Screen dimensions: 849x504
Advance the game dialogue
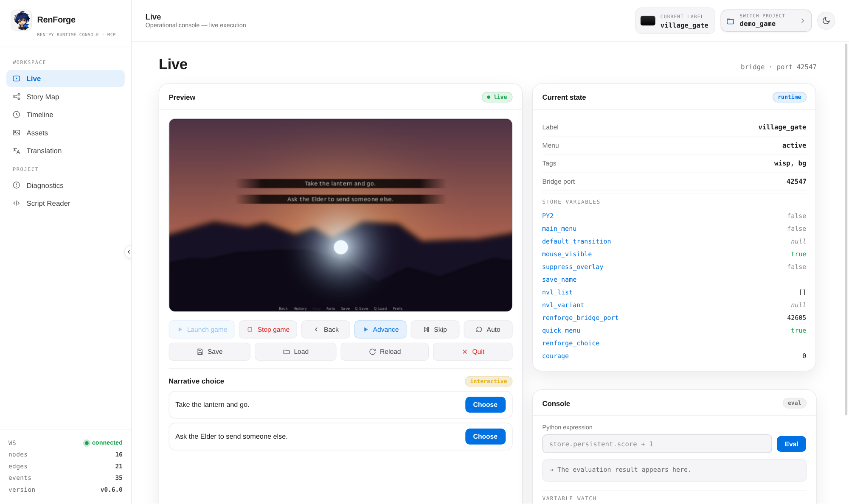[x=380, y=330]
